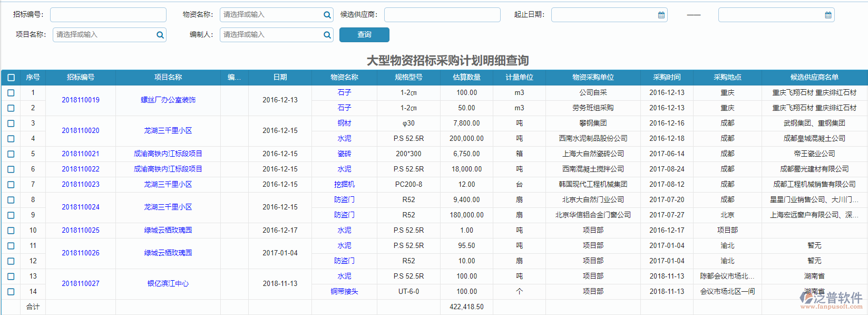Toggle the select-all checkbox in table header
Screen dimensions: 868x315
pos(11,78)
